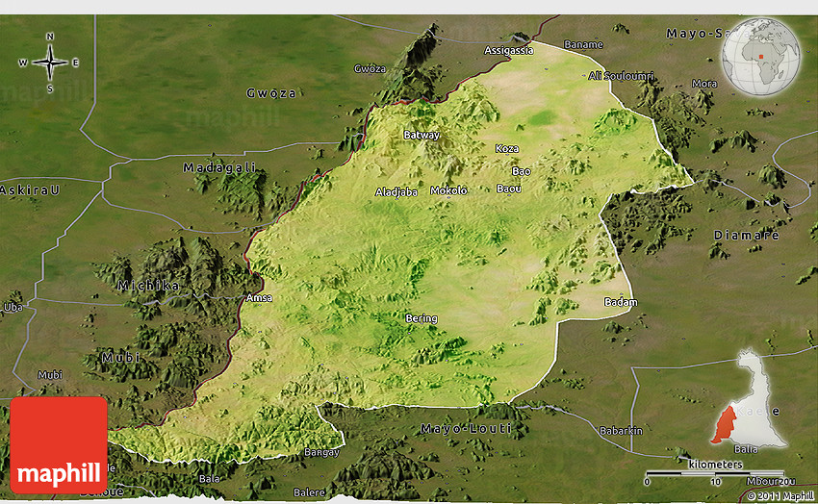Image resolution: width=818 pixels, height=504 pixels.
Task: Click the Amsa label on the border
Action: click(259, 298)
